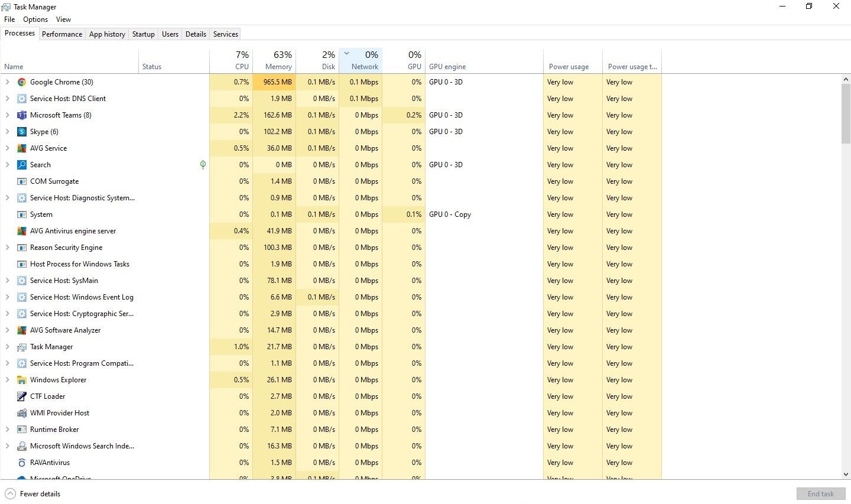The width and height of the screenshot is (851, 504).
Task: Click the AVG Service icon
Action: tap(22, 148)
